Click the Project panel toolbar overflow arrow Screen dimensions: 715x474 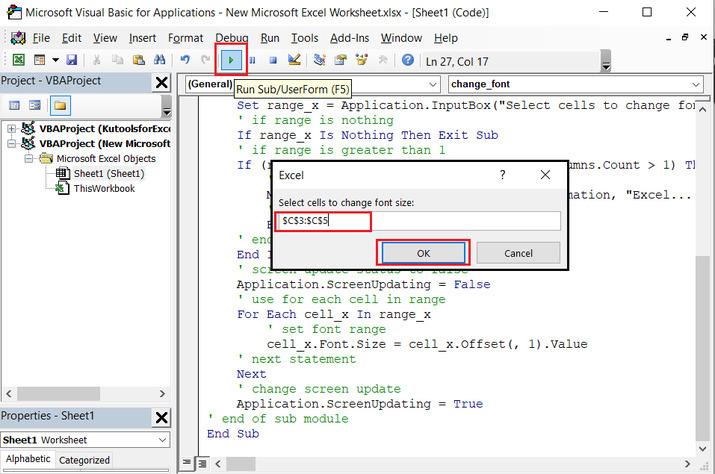click(x=166, y=106)
